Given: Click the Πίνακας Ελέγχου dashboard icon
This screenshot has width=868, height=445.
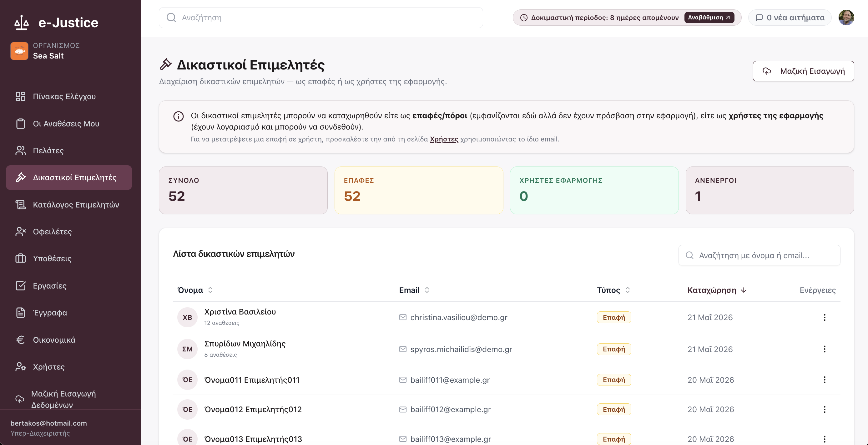Looking at the screenshot, I should [21, 96].
